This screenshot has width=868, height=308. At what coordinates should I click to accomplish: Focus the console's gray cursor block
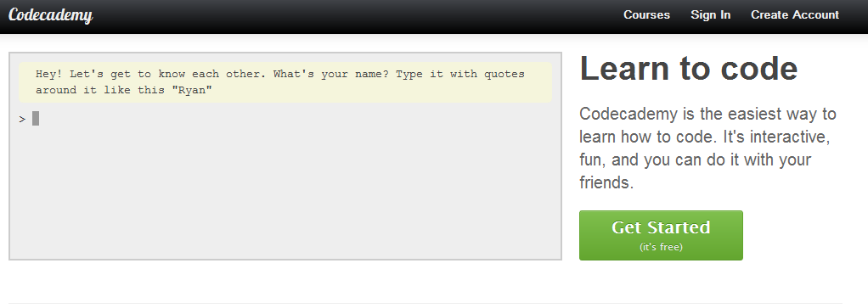click(x=36, y=118)
